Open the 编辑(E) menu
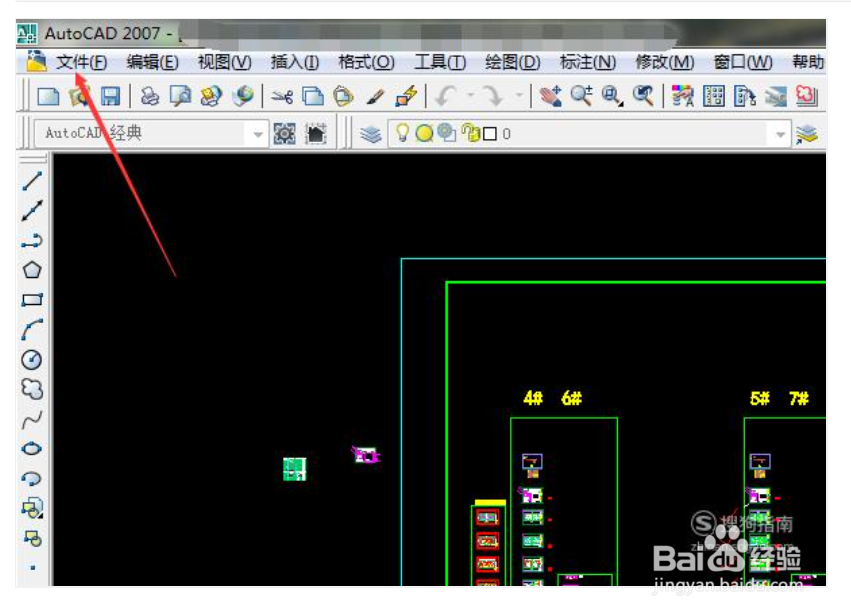 pyautogui.click(x=153, y=62)
